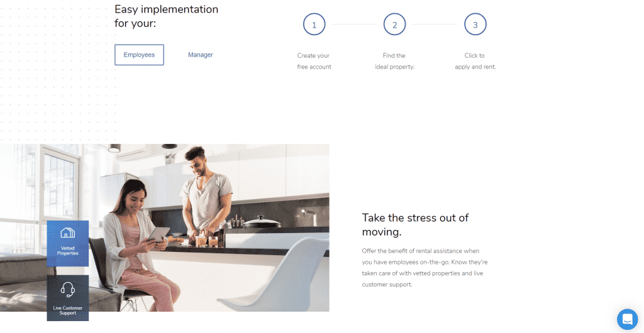
Task: Click the house icon on Vetted Properties
Action: [x=68, y=233]
